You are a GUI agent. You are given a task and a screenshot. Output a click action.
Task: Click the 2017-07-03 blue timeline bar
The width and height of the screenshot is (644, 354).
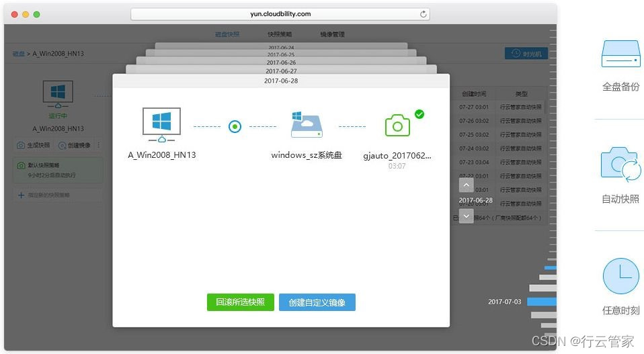[x=542, y=302]
